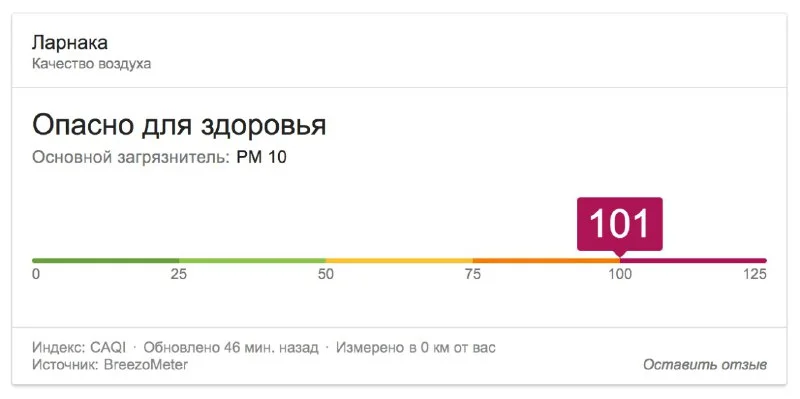Click the 'Индекс: CAQI' text
800x399 pixels.
point(79,348)
